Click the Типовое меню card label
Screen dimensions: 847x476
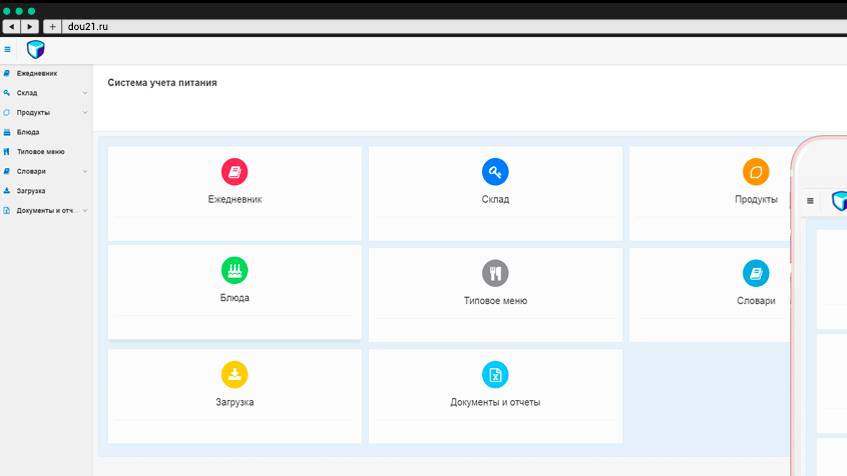tap(495, 300)
